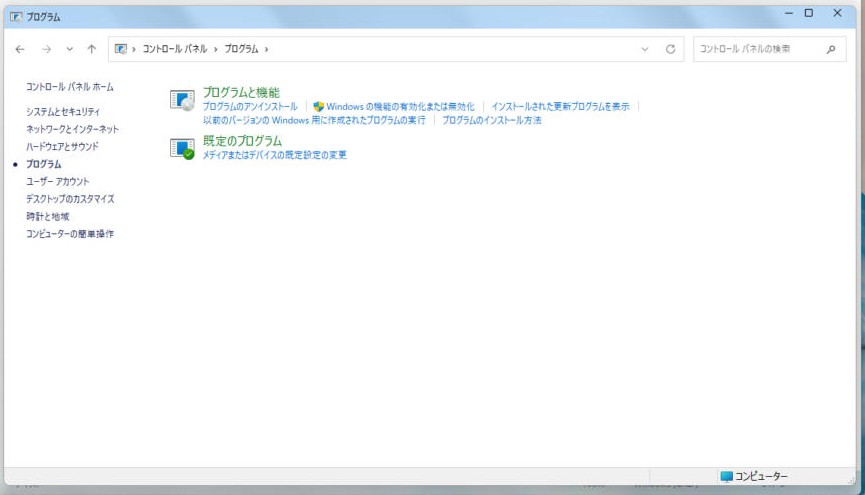Focus the コントロール パネルの検索 search box

(x=761, y=49)
